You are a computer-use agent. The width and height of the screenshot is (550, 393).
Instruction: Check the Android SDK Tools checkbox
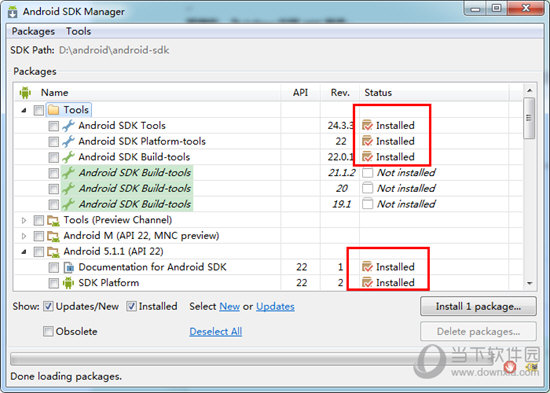[54, 126]
